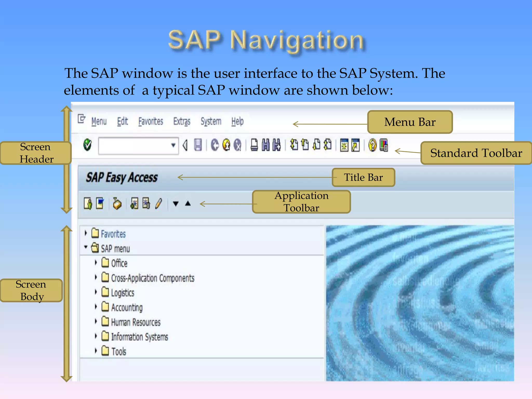This screenshot has width=532, height=399.
Task: Open the Favorites menu in menu bar
Action: 151,121
